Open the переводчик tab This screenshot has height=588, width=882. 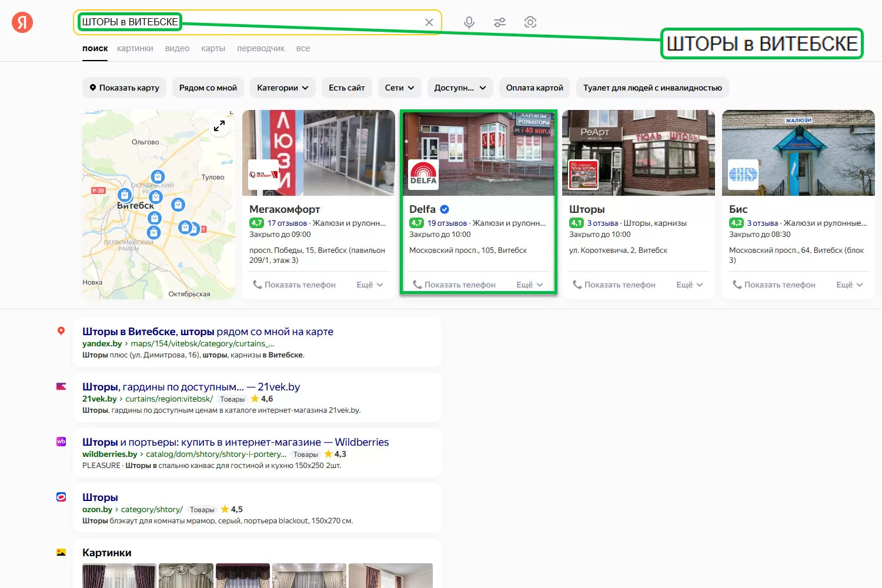click(x=260, y=48)
